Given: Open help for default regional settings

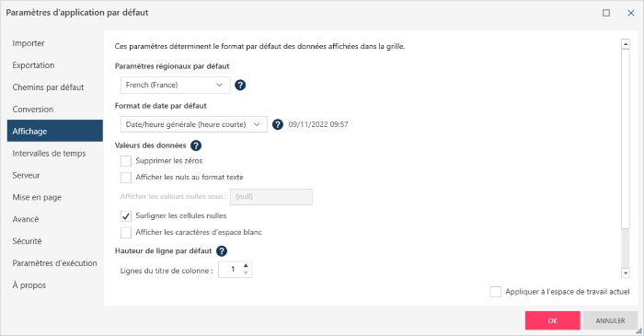Looking at the screenshot, I should tap(240, 85).
